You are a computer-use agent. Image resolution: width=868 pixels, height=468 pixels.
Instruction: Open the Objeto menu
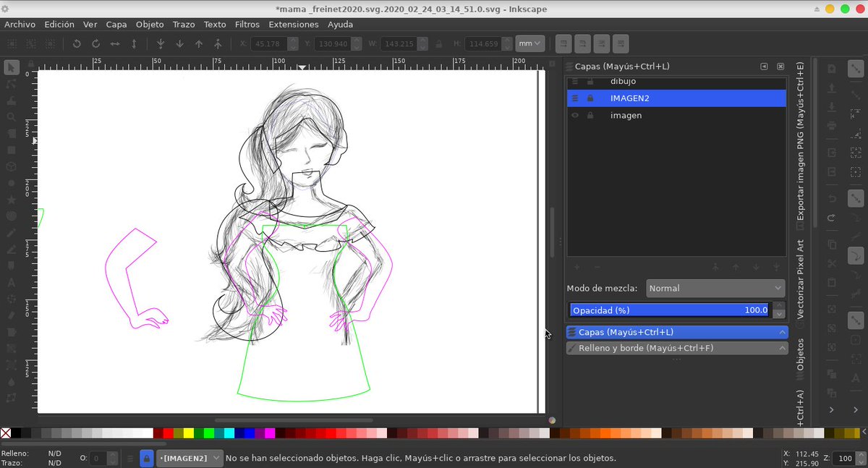click(x=150, y=24)
